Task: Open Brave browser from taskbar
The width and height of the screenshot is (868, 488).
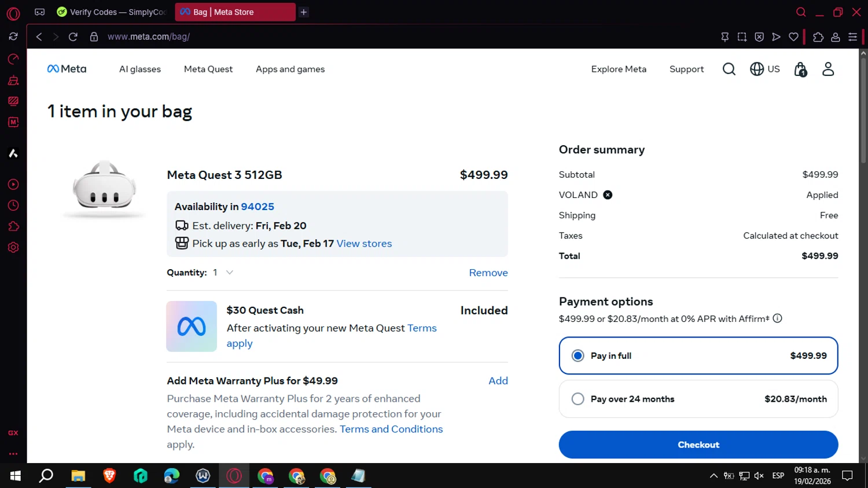Action: point(109,476)
